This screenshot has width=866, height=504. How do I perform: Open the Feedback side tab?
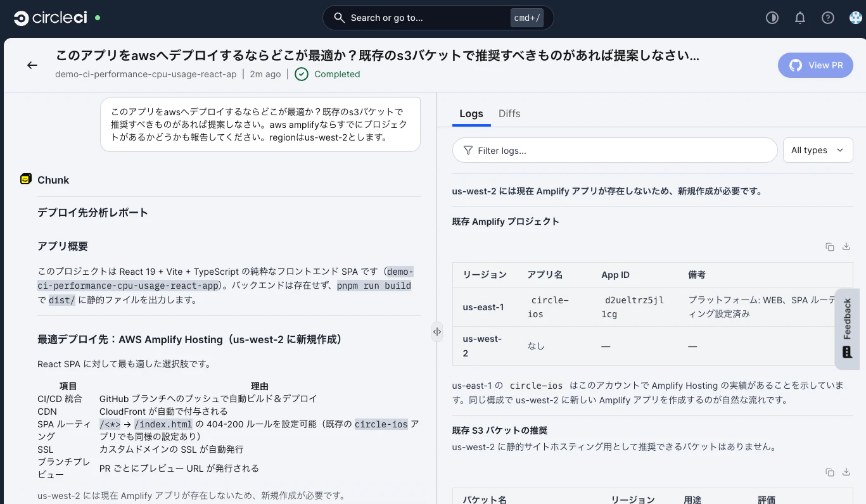pyautogui.click(x=847, y=329)
